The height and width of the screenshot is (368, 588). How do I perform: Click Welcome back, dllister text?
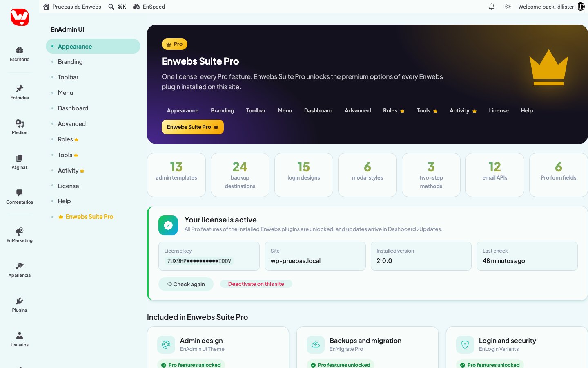pos(546,7)
